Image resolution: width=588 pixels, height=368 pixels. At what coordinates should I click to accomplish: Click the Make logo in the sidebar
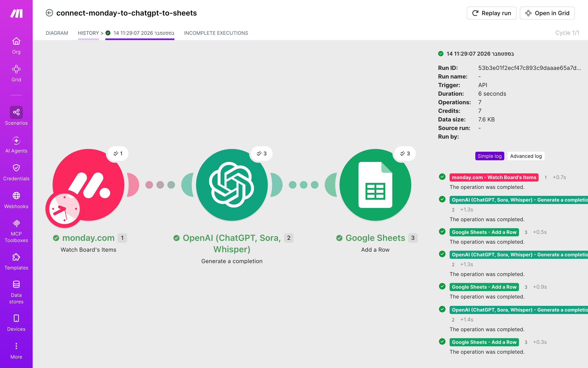tap(16, 13)
